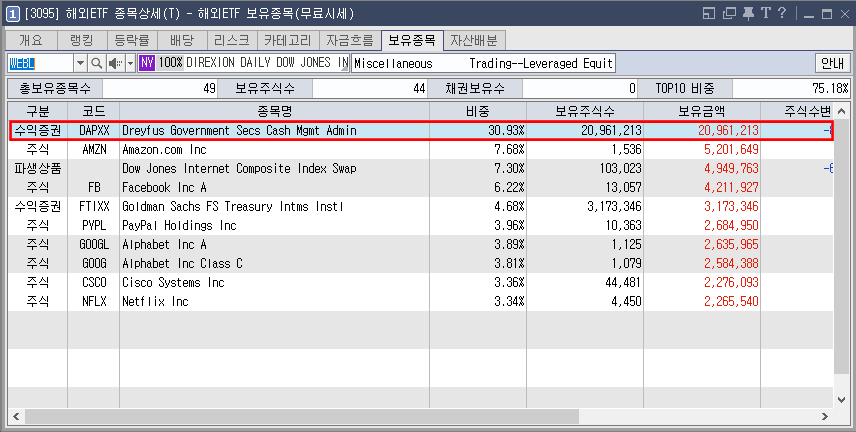Select the 보유종목 tab
The height and width of the screenshot is (432, 856).
tap(412, 40)
